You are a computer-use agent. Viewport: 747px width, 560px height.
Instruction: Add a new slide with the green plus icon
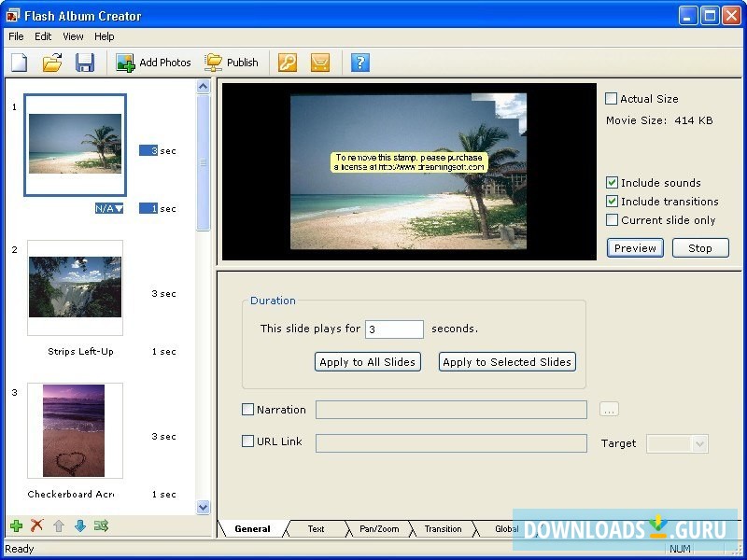(x=16, y=526)
